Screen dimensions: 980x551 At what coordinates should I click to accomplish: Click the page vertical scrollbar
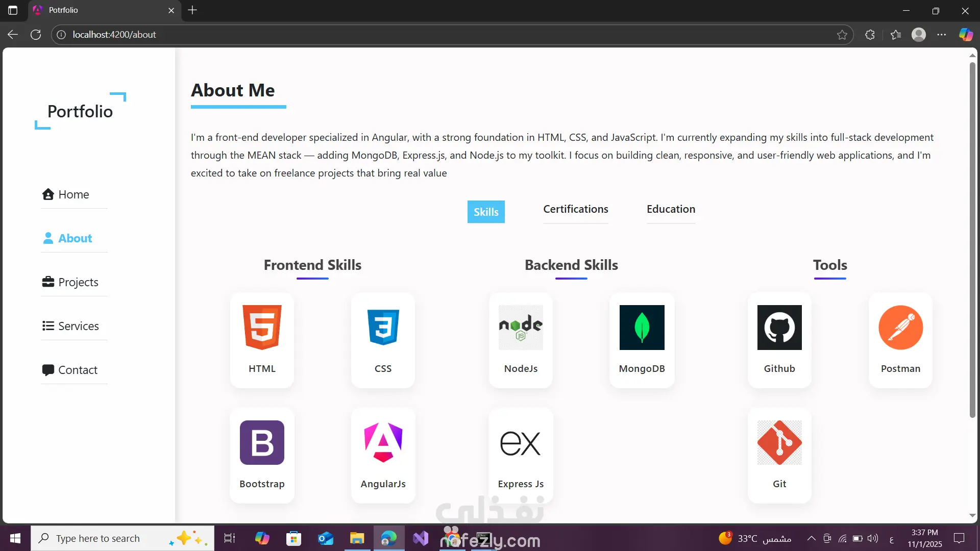[972, 240]
